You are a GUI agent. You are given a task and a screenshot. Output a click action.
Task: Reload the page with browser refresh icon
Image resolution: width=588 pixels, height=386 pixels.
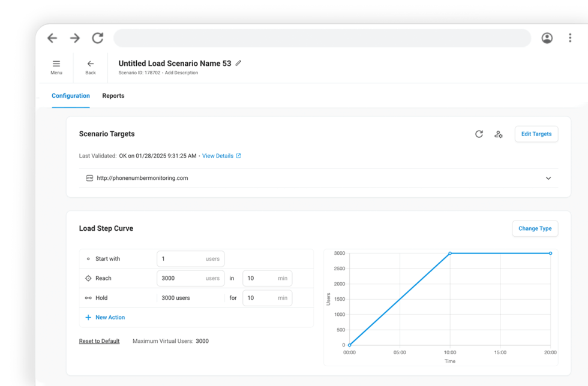98,37
